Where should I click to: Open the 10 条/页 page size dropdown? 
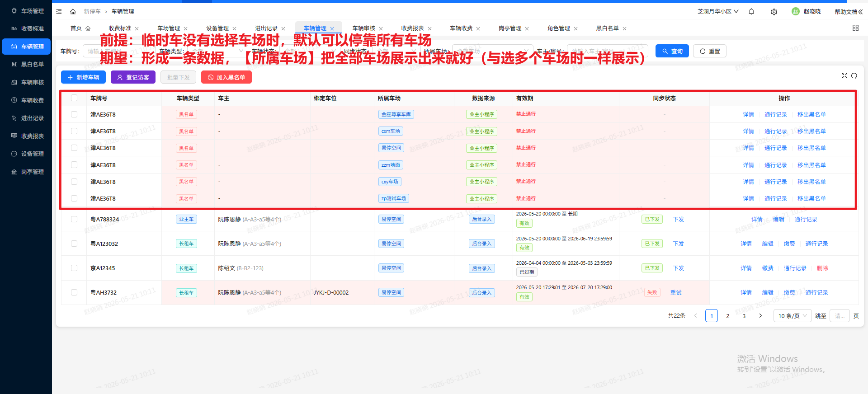793,316
